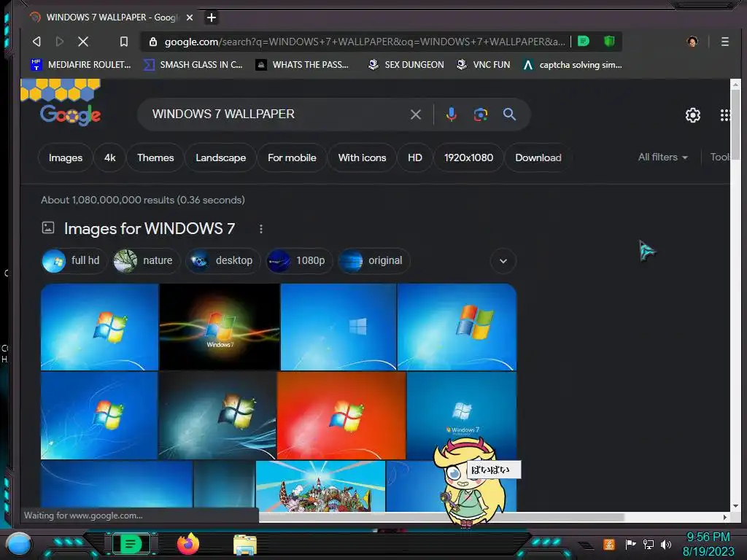The height and width of the screenshot is (560, 747).
Task: Open the volume control in system tray
Action: [x=665, y=544]
